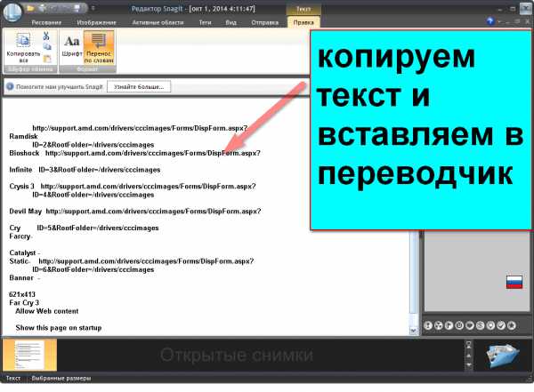The image size is (534, 392).
Task: Click the checkmark tag icon
Action: point(501,325)
